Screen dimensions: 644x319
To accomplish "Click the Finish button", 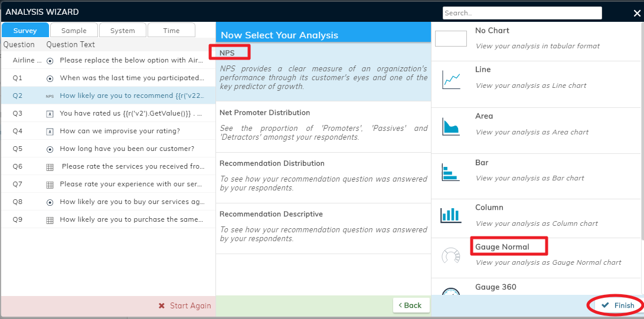I will [x=619, y=305].
